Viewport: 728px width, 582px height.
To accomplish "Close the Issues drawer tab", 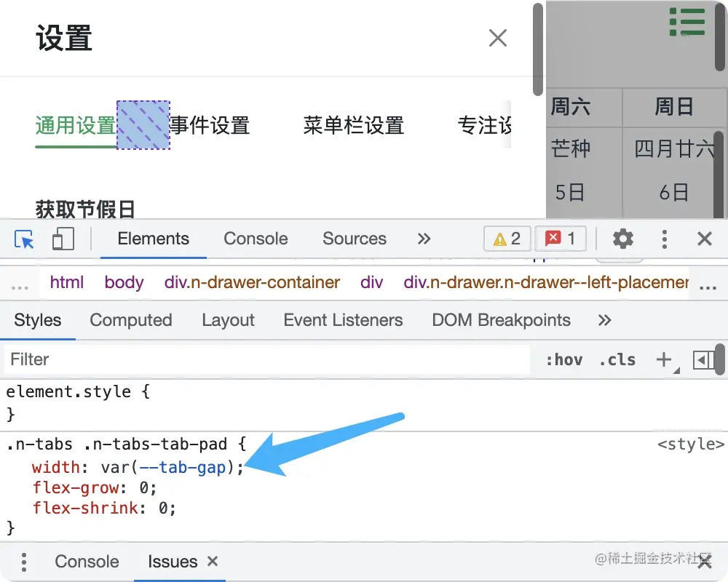I will tap(213, 561).
